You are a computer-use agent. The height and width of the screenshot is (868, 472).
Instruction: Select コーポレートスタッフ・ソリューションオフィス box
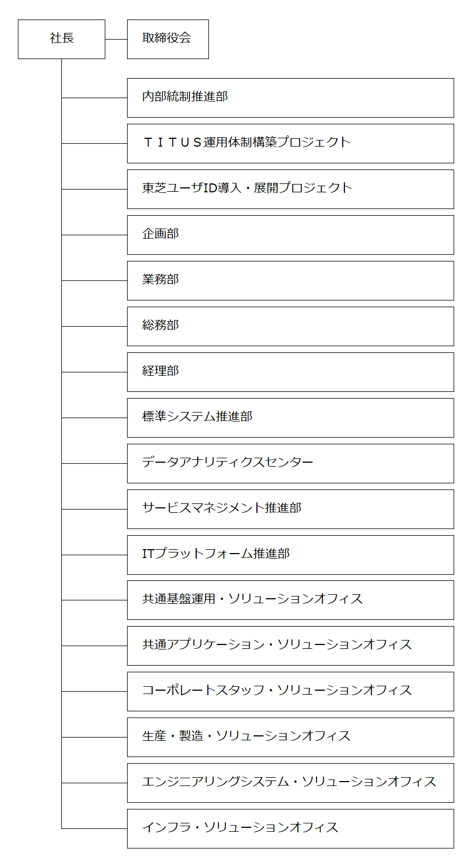point(290,691)
